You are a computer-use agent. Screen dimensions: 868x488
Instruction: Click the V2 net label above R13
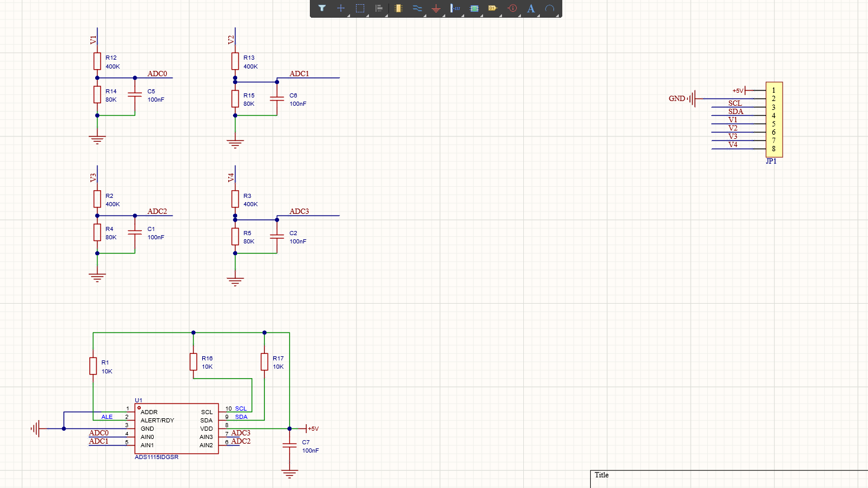point(231,40)
